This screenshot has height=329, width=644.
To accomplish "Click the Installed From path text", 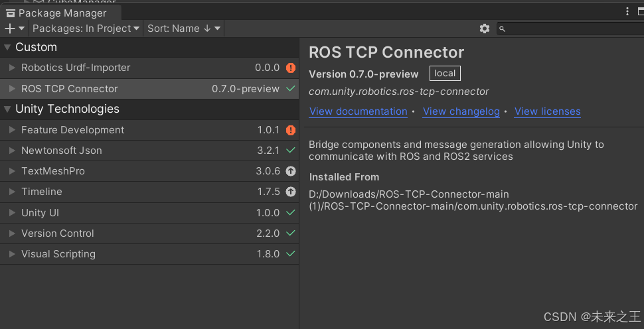I will click(x=473, y=200).
